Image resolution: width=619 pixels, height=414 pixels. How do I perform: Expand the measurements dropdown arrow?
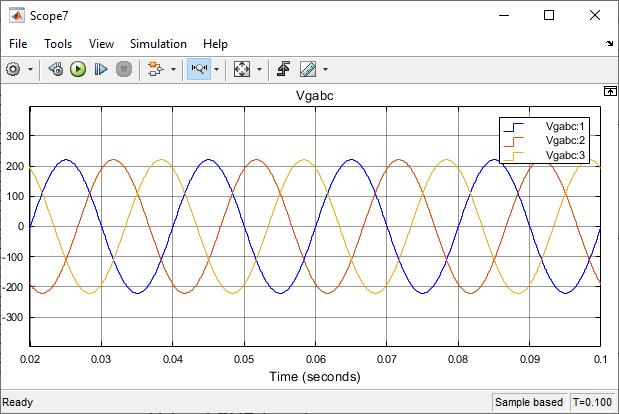325,69
